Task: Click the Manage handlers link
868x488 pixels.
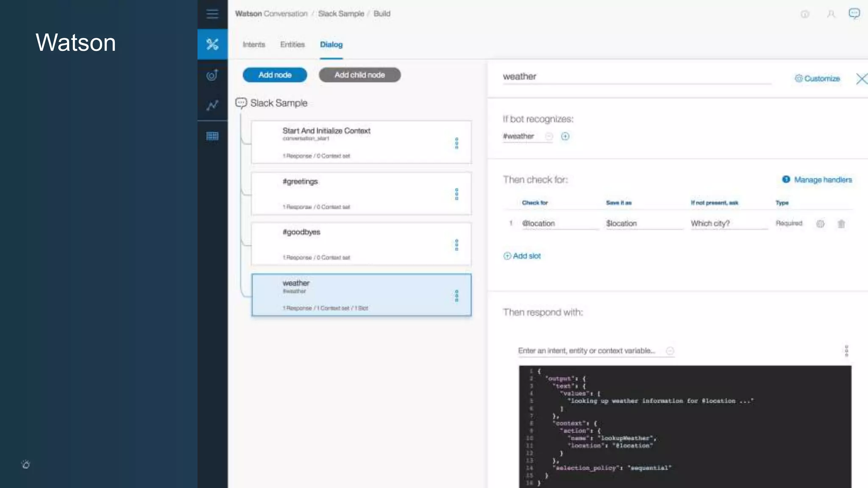Action: point(822,180)
